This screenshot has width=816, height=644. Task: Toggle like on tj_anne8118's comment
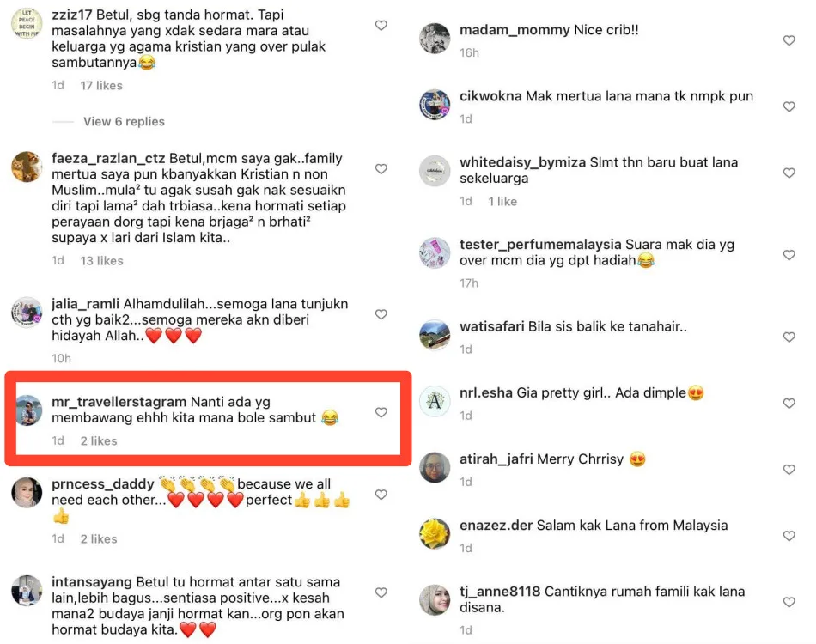(x=789, y=602)
